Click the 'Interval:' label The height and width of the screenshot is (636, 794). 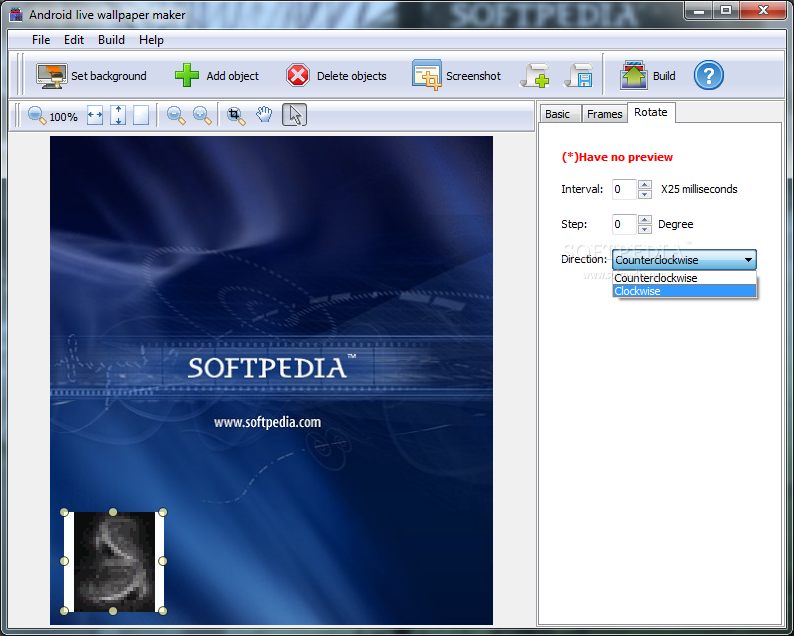point(582,189)
